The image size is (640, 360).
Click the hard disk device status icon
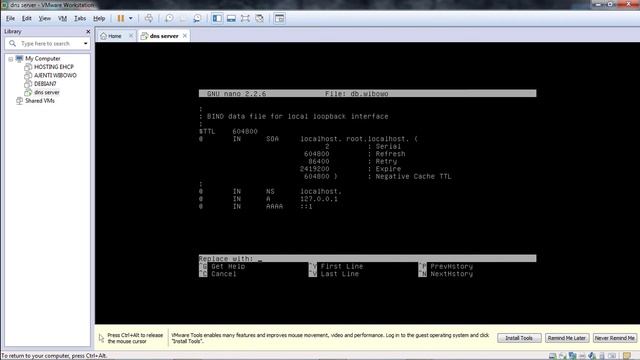552,356
